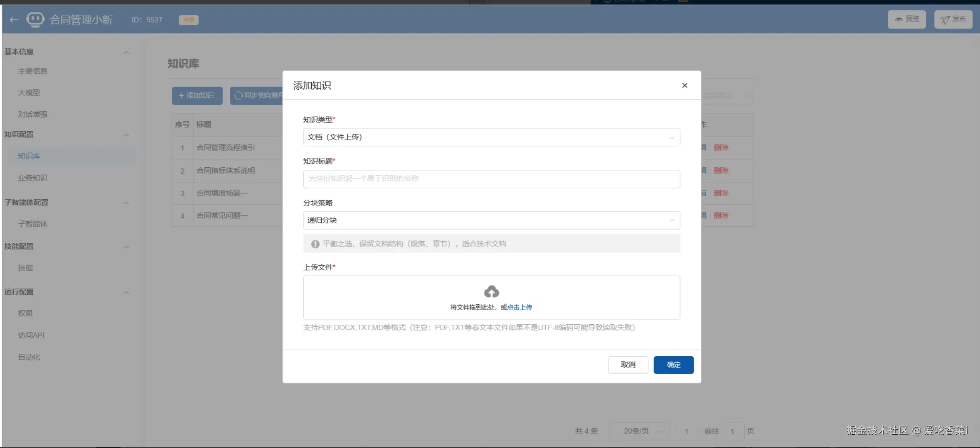Click the robot logo beside 合同管理小新
The width and height of the screenshot is (980, 448).
[x=35, y=20]
